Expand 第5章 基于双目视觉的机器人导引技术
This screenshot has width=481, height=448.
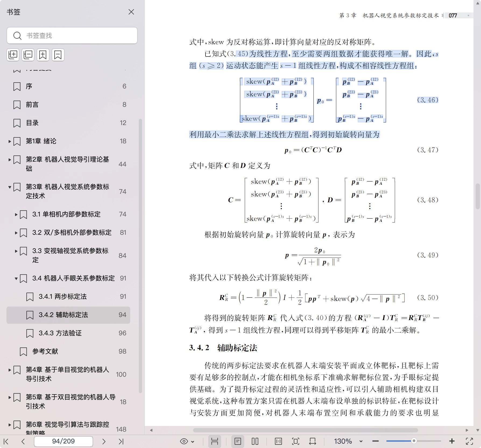[10, 397]
